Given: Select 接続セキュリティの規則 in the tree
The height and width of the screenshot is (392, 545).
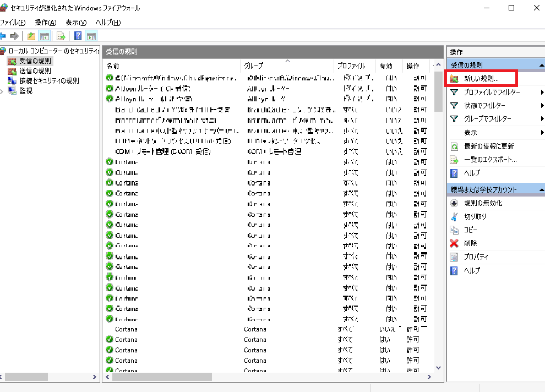Looking at the screenshot, I should pyautogui.click(x=49, y=80).
